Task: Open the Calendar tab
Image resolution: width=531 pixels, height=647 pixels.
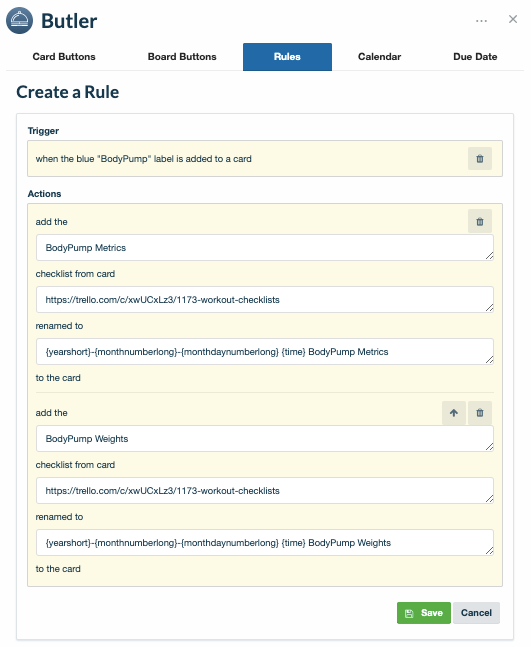Action: click(379, 57)
